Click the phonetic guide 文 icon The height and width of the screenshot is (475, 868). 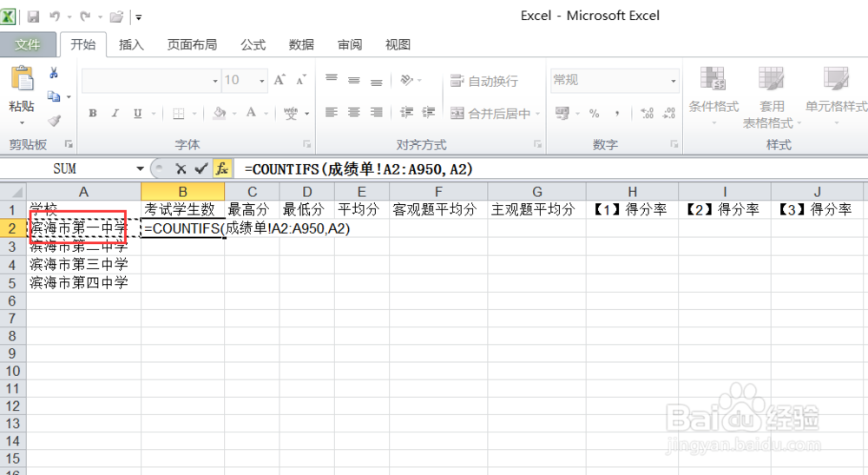pyautogui.click(x=291, y=113)
